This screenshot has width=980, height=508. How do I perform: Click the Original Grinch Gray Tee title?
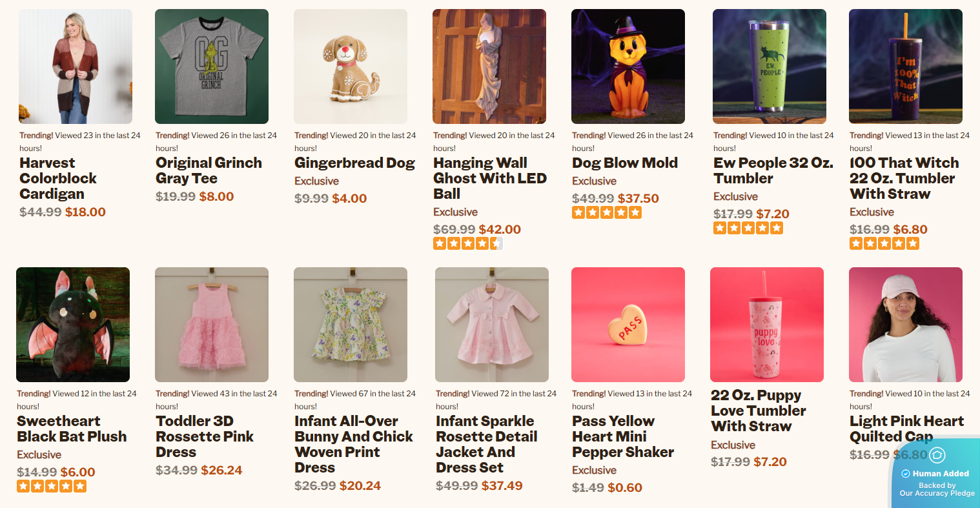click(209, 170)
